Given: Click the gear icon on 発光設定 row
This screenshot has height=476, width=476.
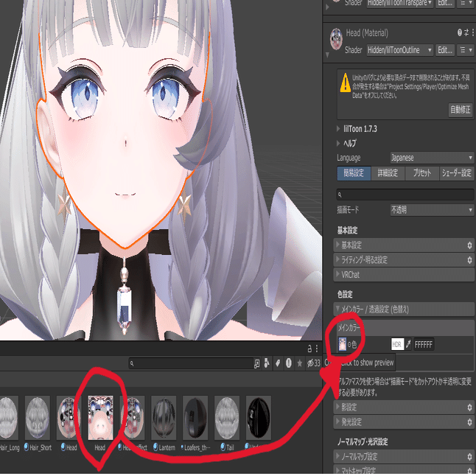Looking at the screenshot, I should tap(469, 422).
